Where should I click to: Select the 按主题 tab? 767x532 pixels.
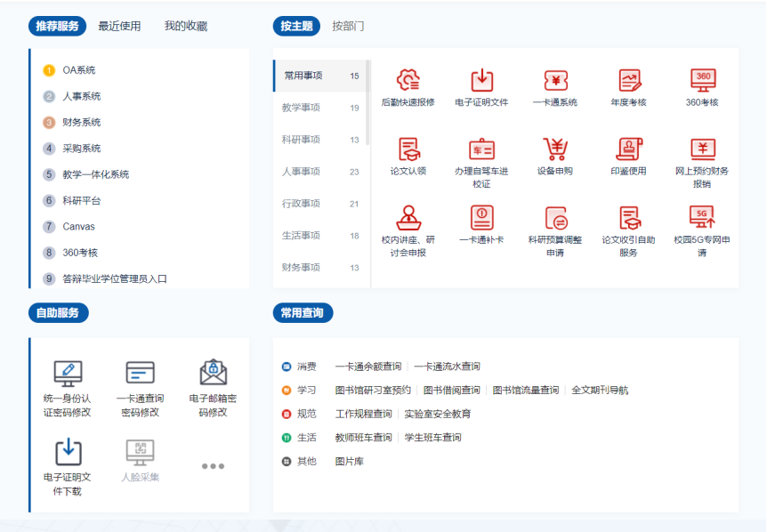click(296, 26)
